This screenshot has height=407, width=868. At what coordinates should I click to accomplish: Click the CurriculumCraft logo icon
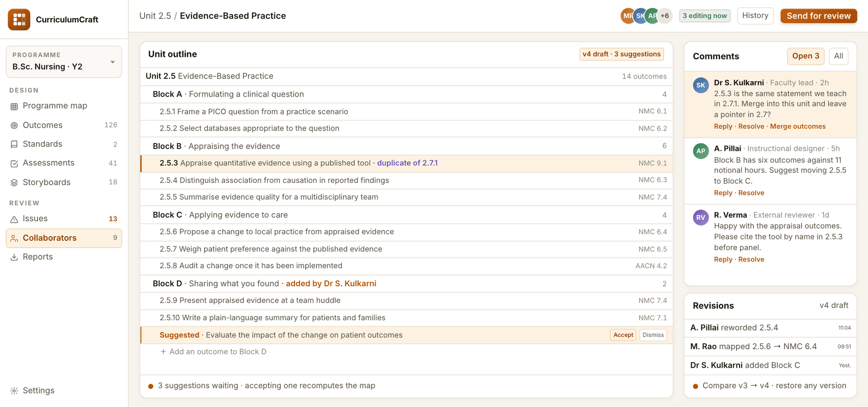19,19
